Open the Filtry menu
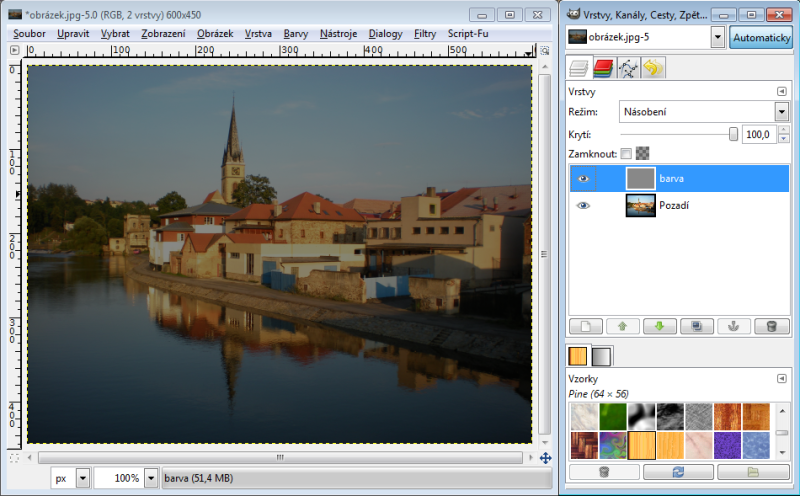Screen dimensions: 800x496 coord(424,33)
